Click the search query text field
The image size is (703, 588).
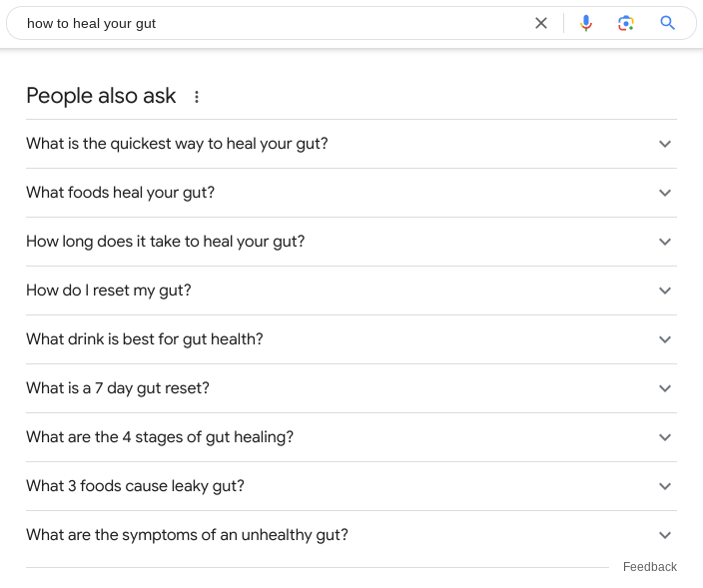point(270,23)
